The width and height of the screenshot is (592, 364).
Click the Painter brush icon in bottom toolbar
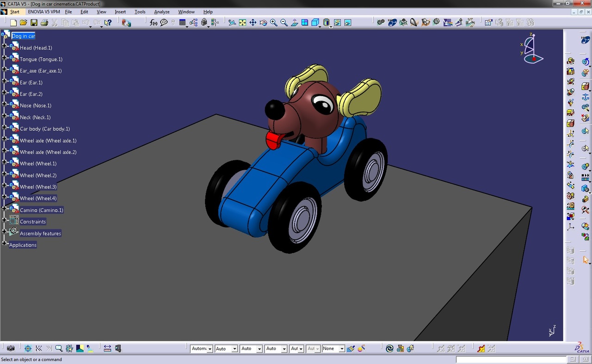click(x=351, y=348)
